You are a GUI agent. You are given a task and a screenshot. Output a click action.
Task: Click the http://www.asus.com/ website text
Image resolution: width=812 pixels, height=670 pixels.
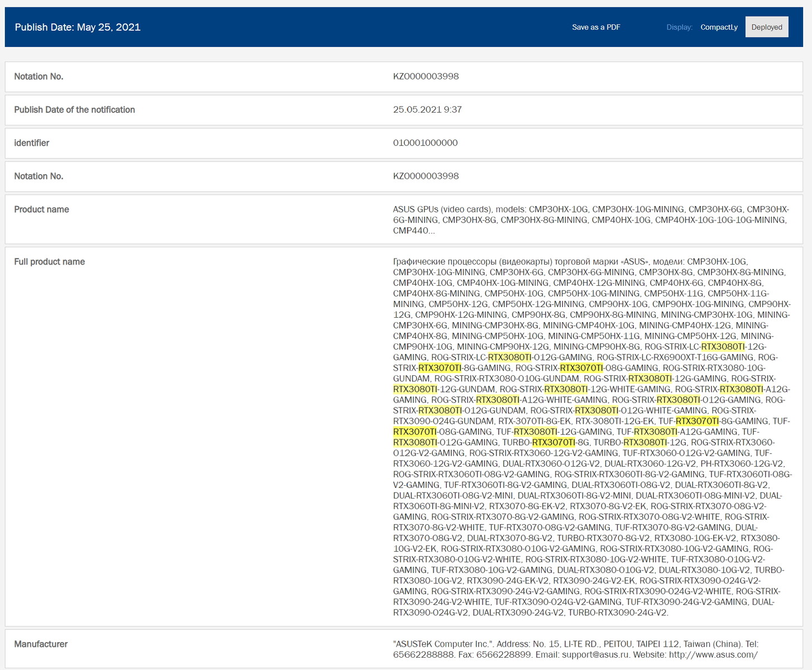(713, 655)
